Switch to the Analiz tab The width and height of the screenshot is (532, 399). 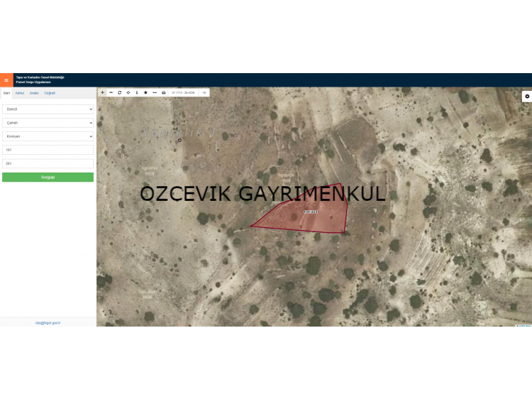click(34, 93)
